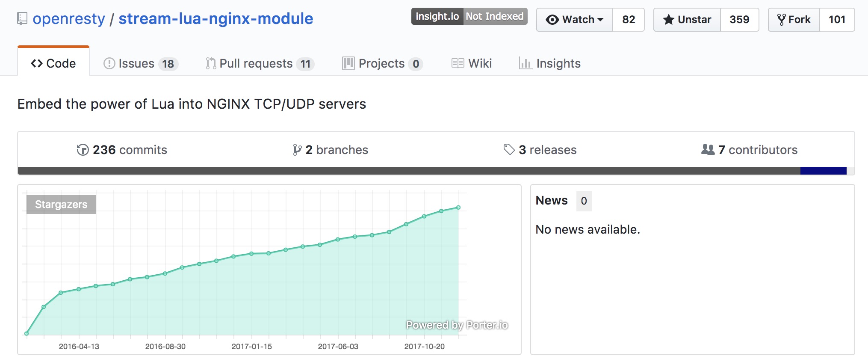View the 82 watchers count
Image resolution: width=868 pixels, height=362 pixels.
coord(629,20)
